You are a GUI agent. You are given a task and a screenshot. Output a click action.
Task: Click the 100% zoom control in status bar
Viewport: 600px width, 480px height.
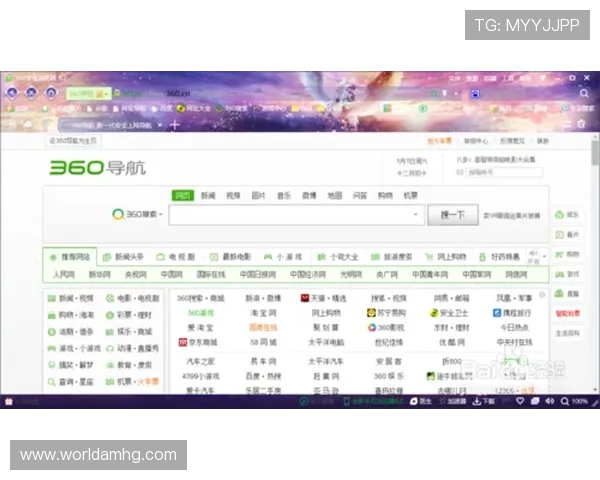click(574, 401)
